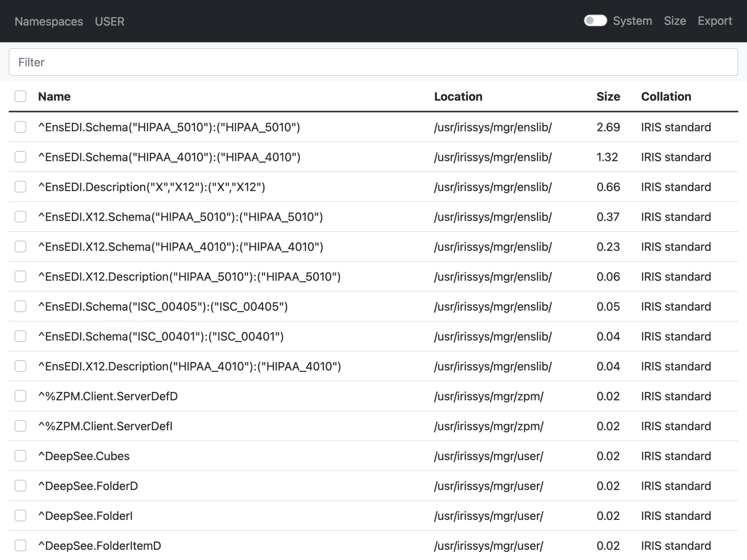Image resolution: width=747 pixels, height=560 pixels.
Task: Tick the ^EnsEDI.Schema ISC_00405 checkbox
Action: pos(21,306)
